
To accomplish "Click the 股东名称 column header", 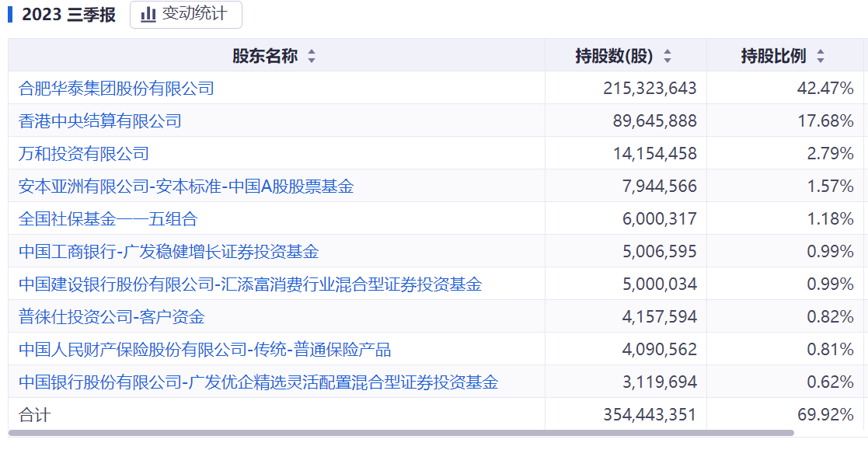I will [265, 56].
